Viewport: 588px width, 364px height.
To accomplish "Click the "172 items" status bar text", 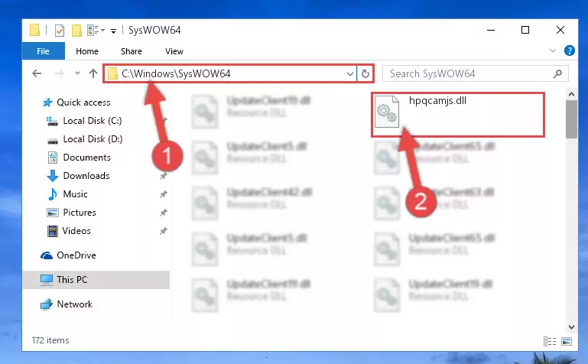I will click(x=50, y=340).
